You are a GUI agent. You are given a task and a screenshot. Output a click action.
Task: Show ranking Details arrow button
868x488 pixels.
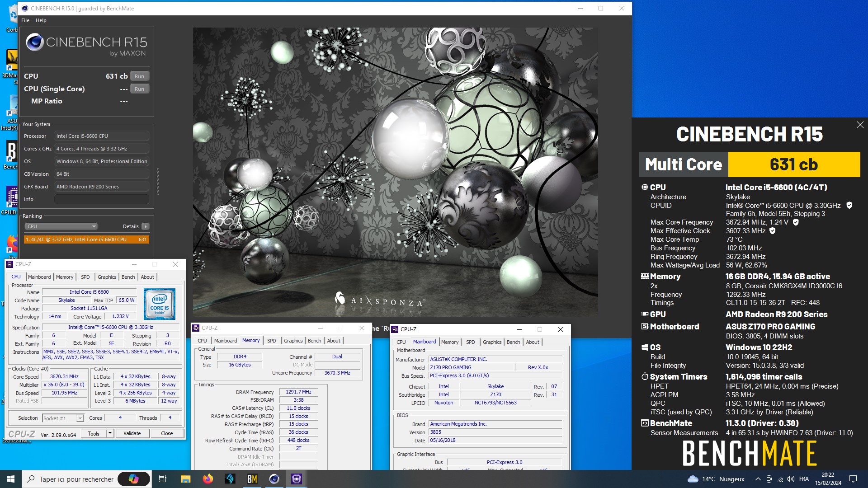pos(145,226)
